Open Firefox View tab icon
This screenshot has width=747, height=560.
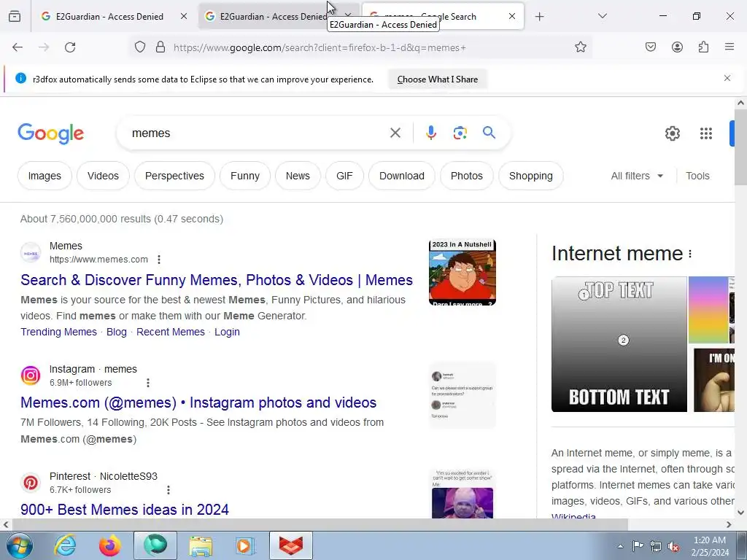15,16
